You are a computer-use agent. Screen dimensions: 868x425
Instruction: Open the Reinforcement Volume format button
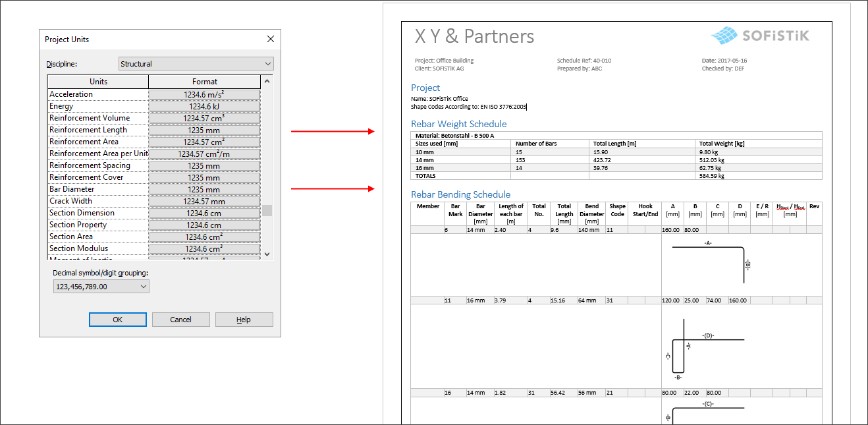pyautogui.click(x=205, y=118)
